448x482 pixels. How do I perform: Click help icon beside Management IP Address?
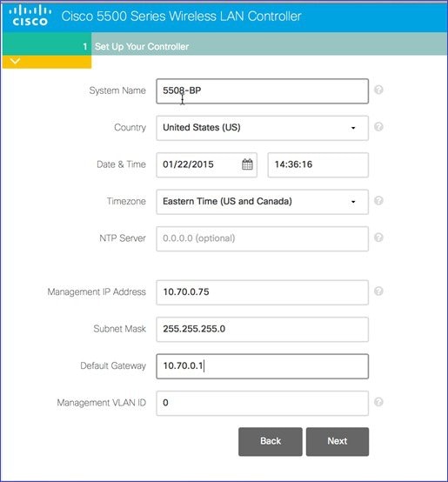pos(378,291)
